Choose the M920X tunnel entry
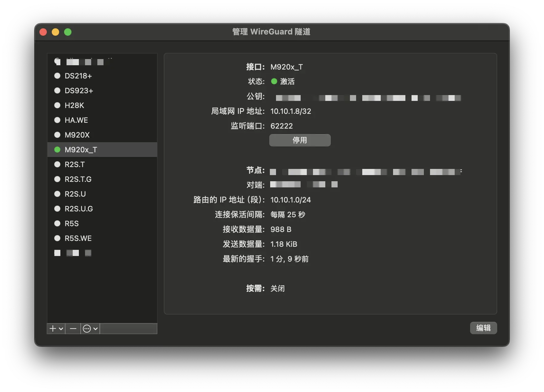This screenshot has height=392, width=544. pyautogui.click(x=77, y=135)
